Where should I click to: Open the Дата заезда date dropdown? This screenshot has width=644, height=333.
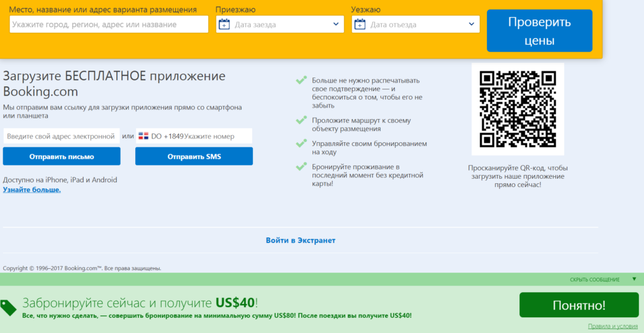pyautogui.click(x=280, y=25)
